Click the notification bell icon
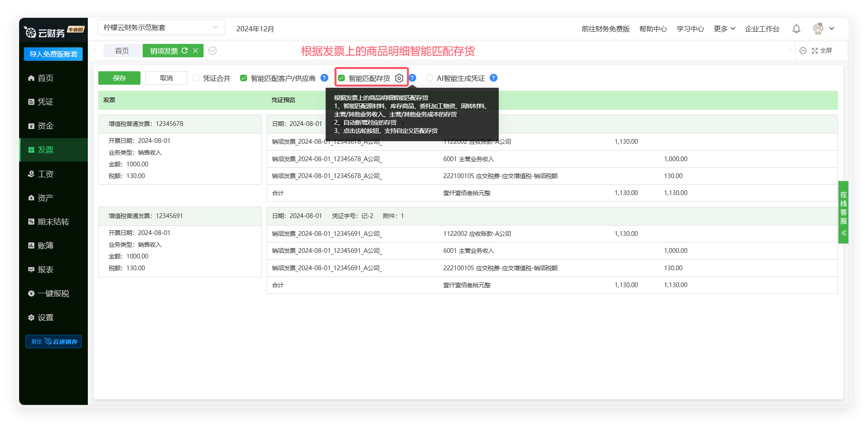This screenshot has height=424, width=868. (796, 29)
